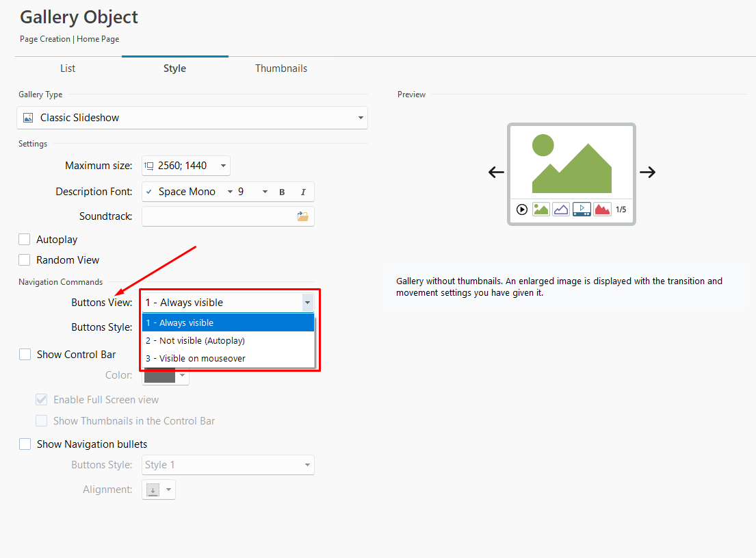The image size is (756, 558).
Task: Toggle Bold for the description font
Action: pos(282,192)
